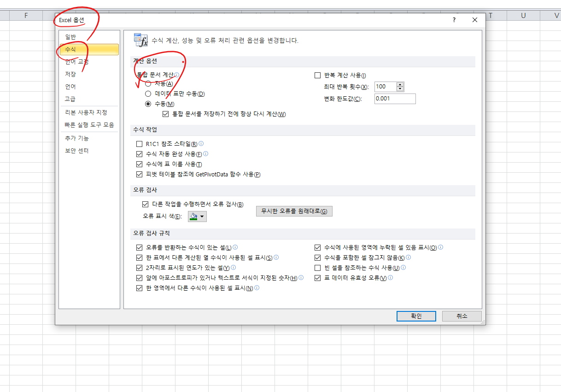The height and width of the screenshot is (392, 561).
Task: Click info icon beside 표 데이터 유효성 오류
Action: (x=390, y=278)
